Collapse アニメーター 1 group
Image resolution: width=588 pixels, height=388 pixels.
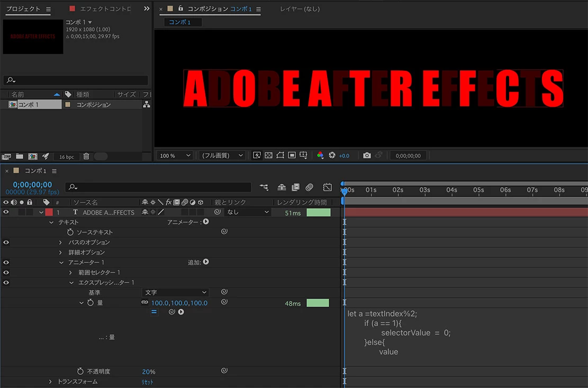(x=61, y=263)
